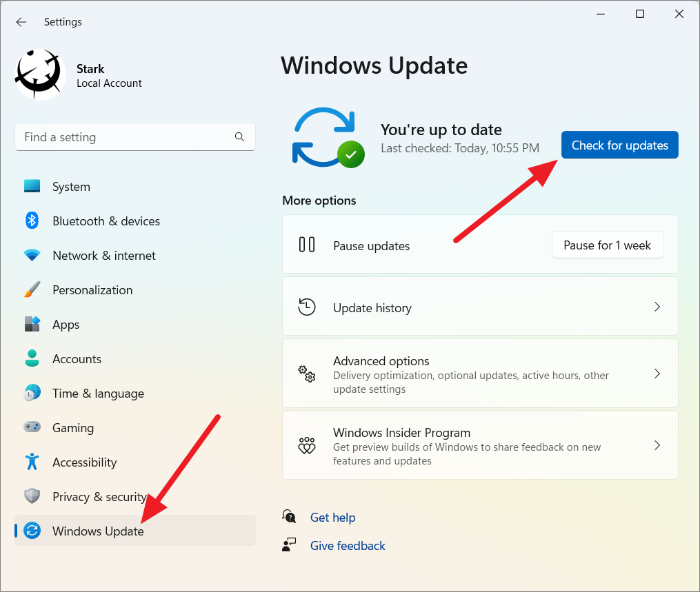Viewport: 700px width, 592px height.
Task: Click Check for updates
Action: pos(619,145)
